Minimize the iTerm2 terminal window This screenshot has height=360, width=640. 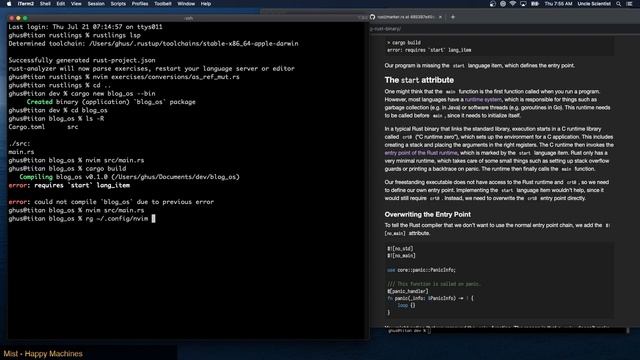point(18,18)
